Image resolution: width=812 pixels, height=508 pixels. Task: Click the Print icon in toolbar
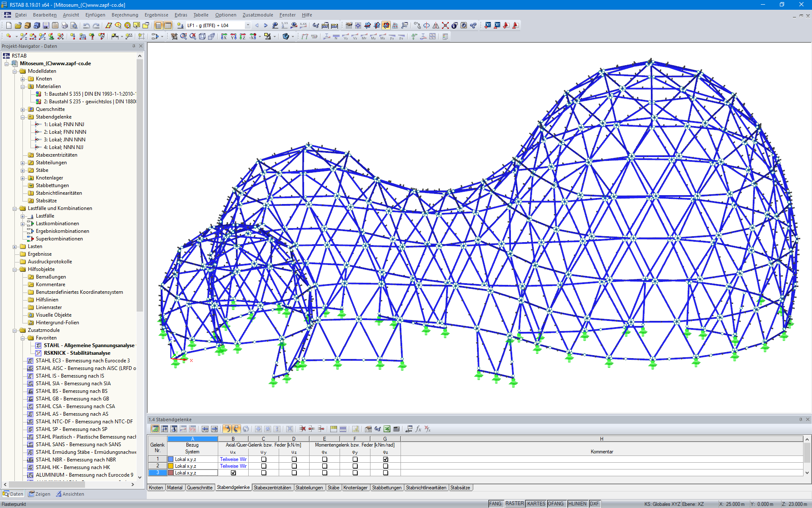[x=64, y=25]
